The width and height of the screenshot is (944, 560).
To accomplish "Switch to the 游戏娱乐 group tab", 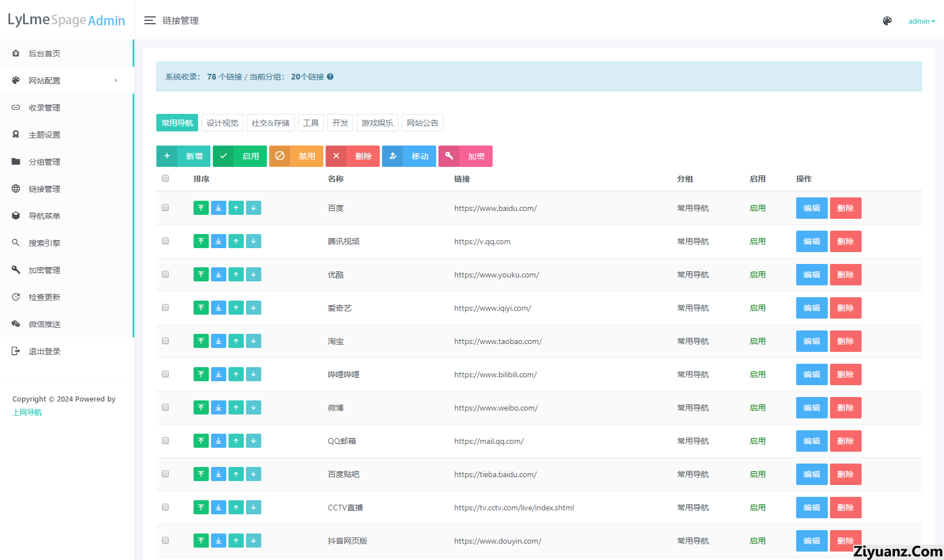I will tap(377, 123).
